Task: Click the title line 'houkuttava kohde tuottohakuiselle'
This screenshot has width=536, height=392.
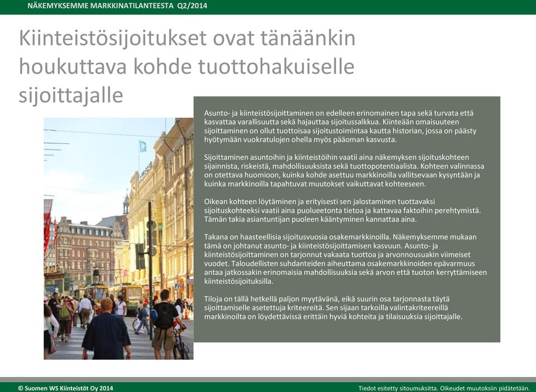Action: pyautogui.click(x=186, y=66)
